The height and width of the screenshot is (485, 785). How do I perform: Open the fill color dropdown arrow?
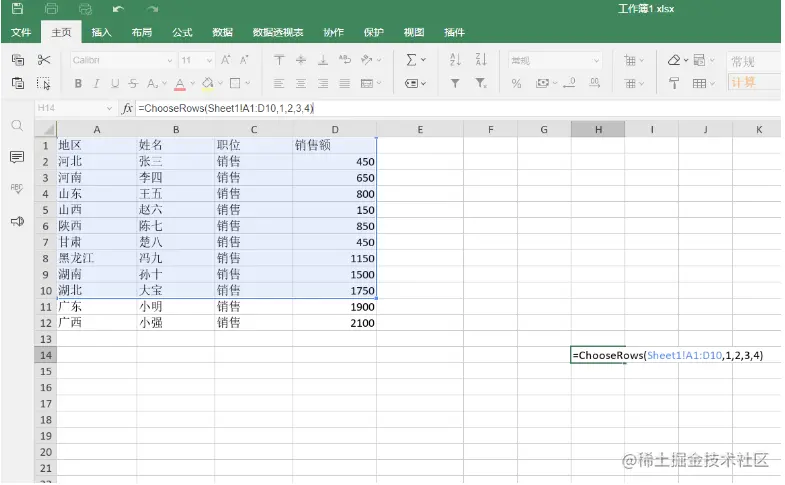click(x=220, y=84)
